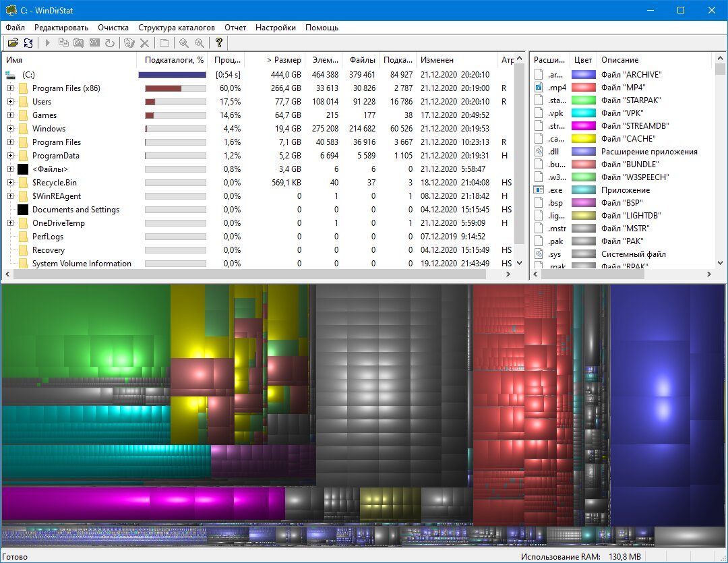Open the Отчет menu

[235, 28]
